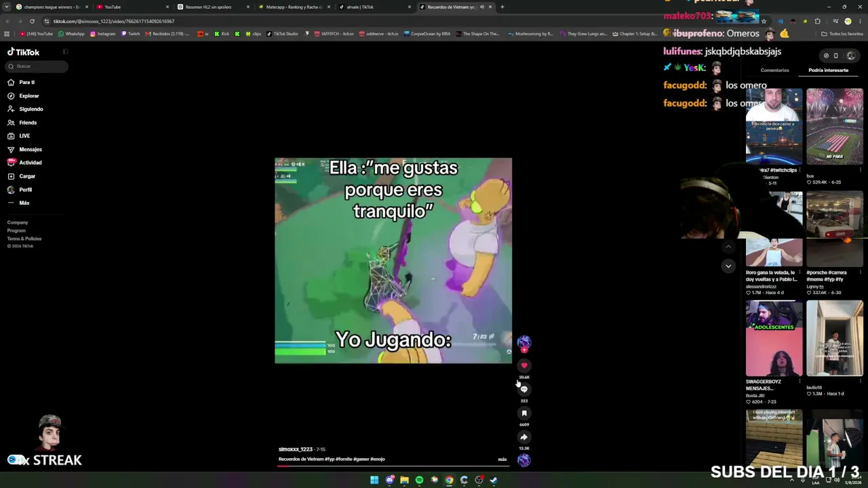The image size is (868, 488).
Task: Click the TikTok logo
Action: click(x=23, y=52)
